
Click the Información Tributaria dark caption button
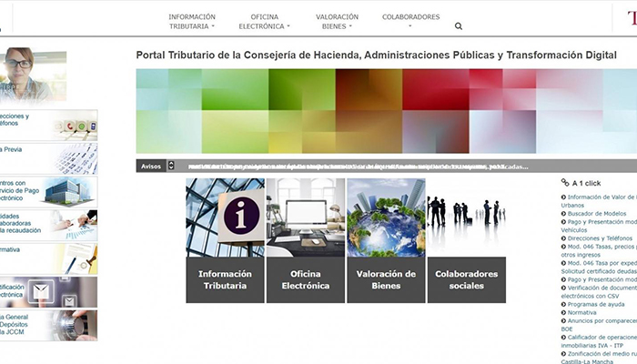tap(225, 280)
